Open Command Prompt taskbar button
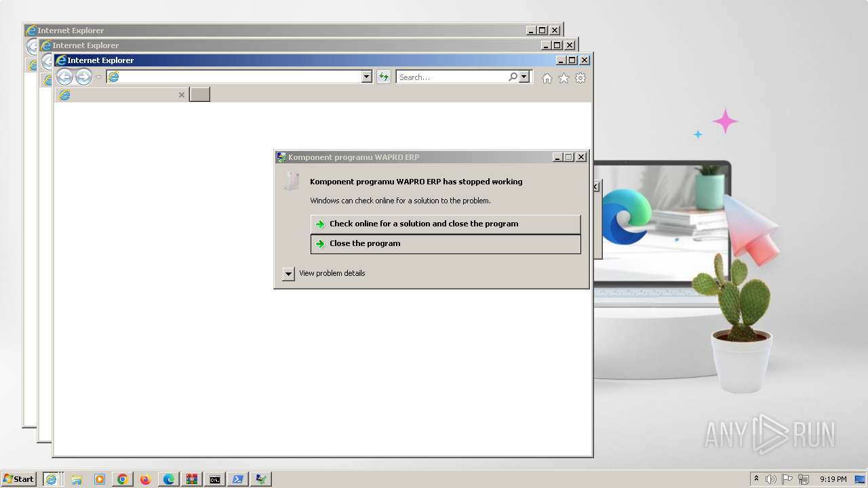This screenshot has height=488, width=868. pos(215,479)
